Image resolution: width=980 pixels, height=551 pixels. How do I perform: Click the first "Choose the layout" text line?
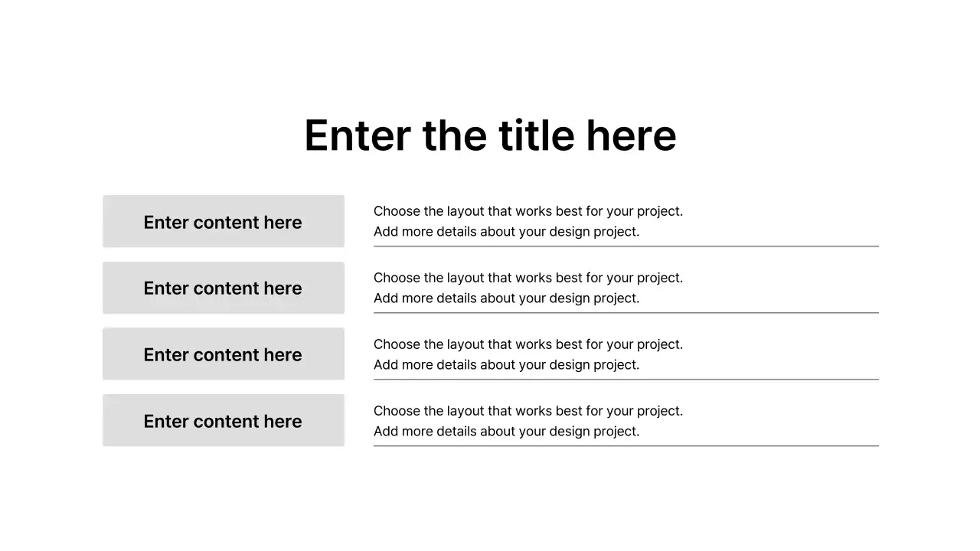click(x=528, y=211)
